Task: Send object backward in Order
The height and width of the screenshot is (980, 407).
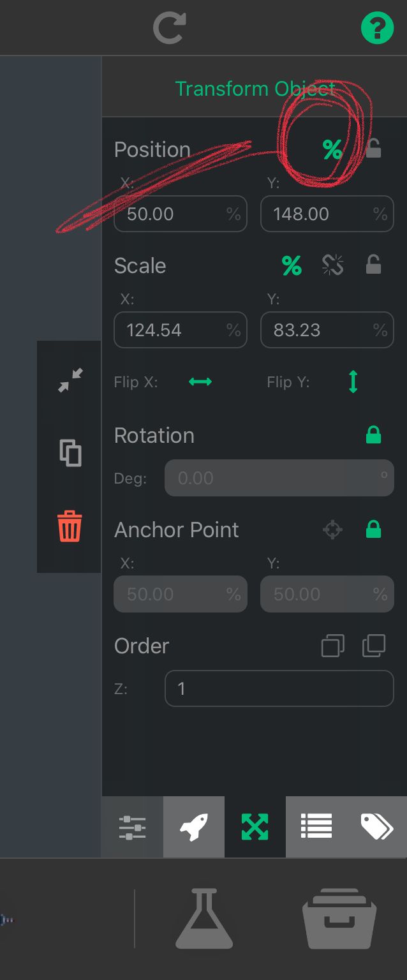Action: 332,646
